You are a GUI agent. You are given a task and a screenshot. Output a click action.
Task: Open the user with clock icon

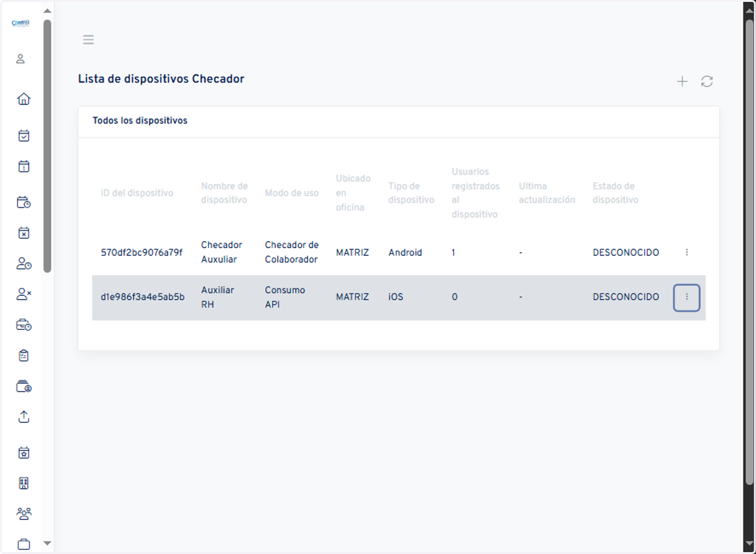(x=23, y=264)
